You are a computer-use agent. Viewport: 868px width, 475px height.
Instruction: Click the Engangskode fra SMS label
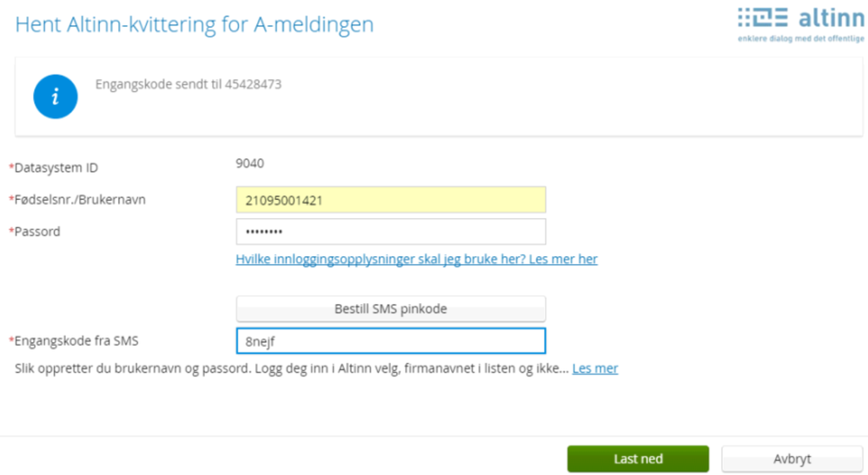point(76,341)
